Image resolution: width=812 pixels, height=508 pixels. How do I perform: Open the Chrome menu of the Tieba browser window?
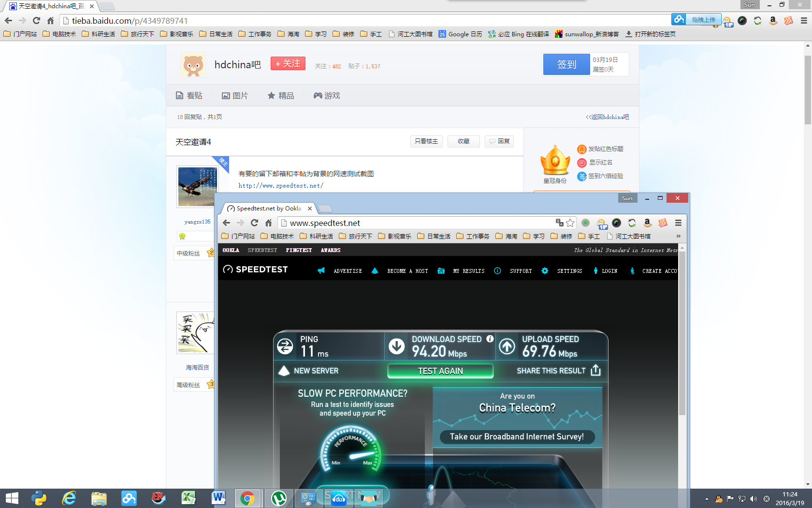804,20
